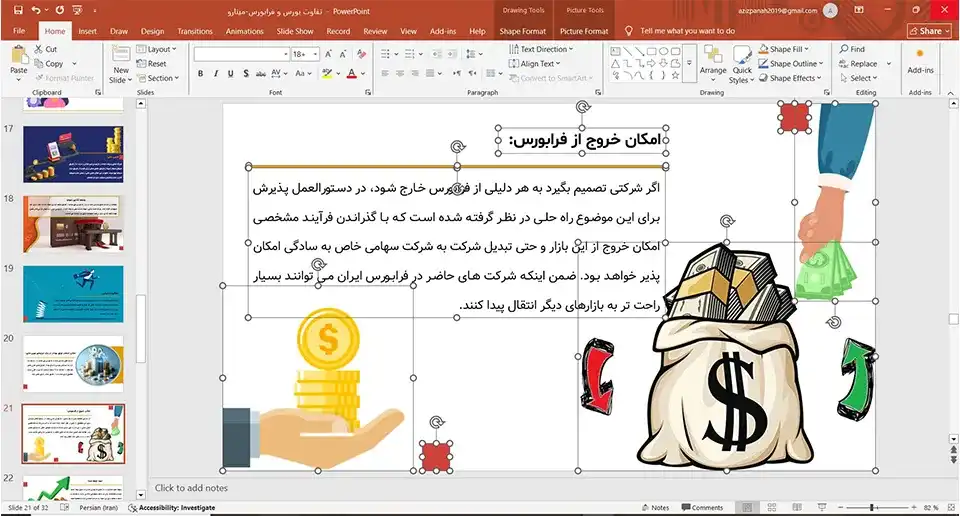Open the Text Direction dropdown

(x=541, y=49)
